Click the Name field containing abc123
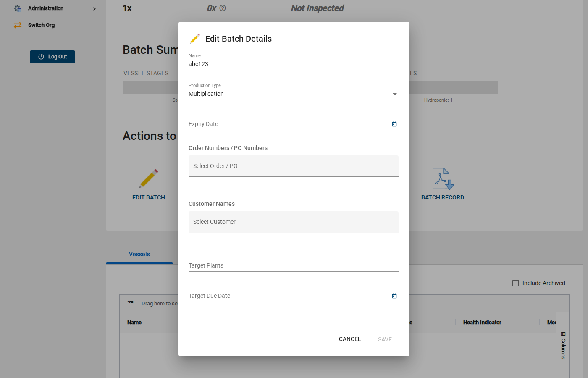Image resolution: width=588 pixels, height=378 pixels. click(293, 64)
